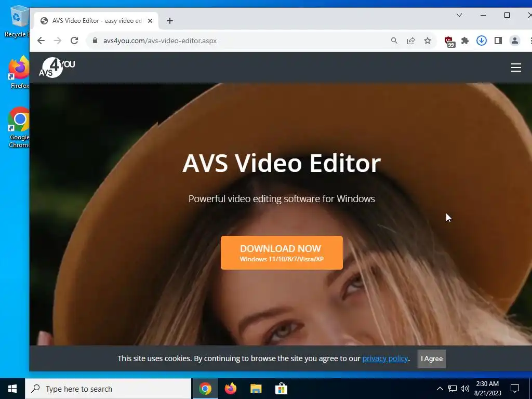Click the share page icon
The width and height of the screenshot is (532, 399).
(411, 41)
